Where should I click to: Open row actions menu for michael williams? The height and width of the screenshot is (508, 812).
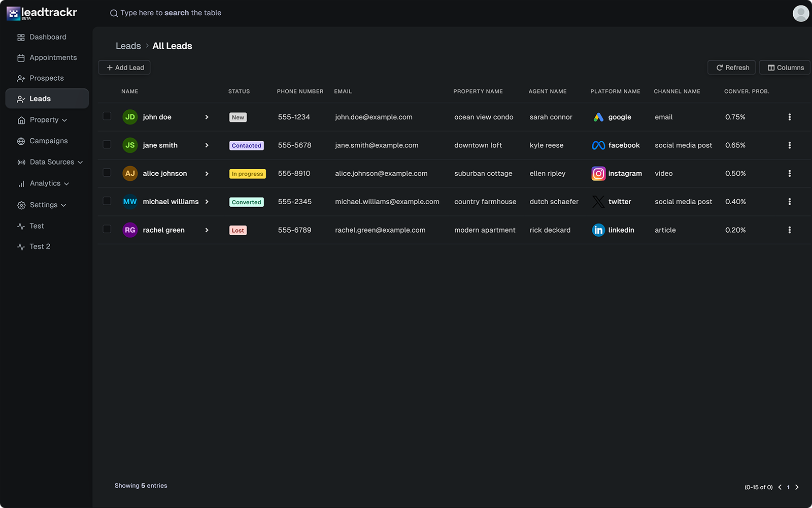click(x=789, y=202)
